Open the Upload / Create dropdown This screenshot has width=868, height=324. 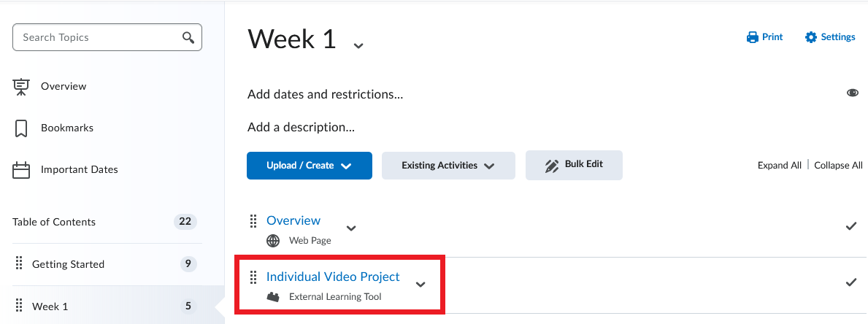pos(310,166)
